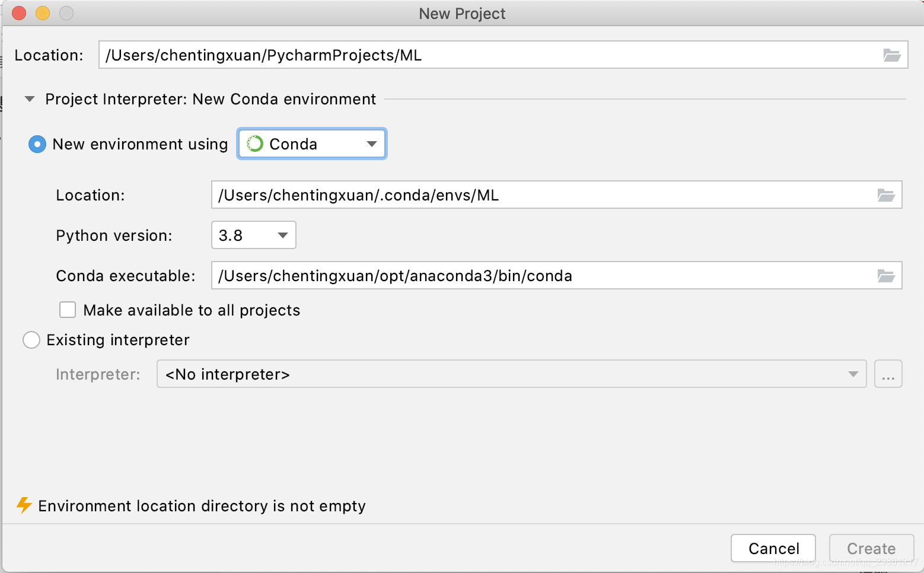The width and height of the screenshot is (924, 573).
Task: Browse for the Conda executable path
Action: [885, 276]
